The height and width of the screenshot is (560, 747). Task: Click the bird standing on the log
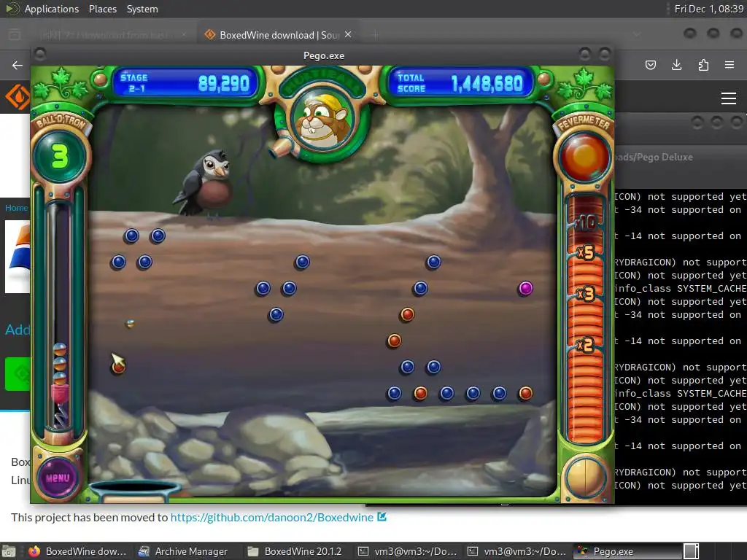(x=205, y=184)
